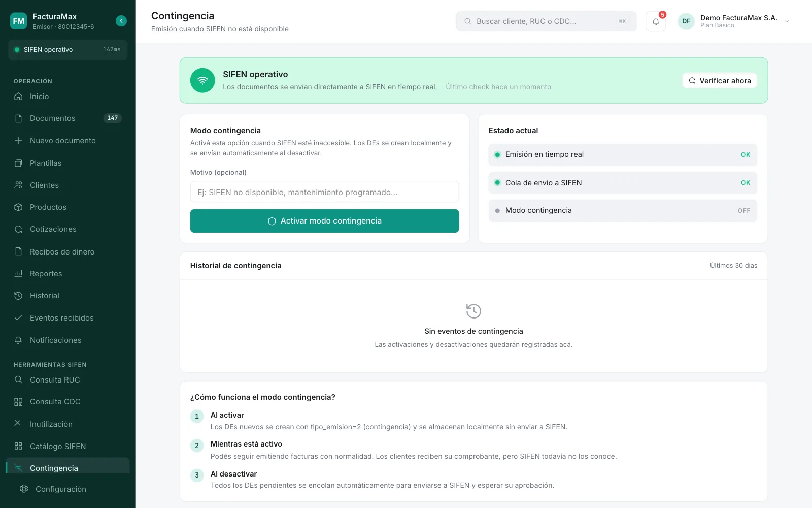Click the Verificar ahora button
This screenshot has width=812, height=508.
tap(720, 81)
